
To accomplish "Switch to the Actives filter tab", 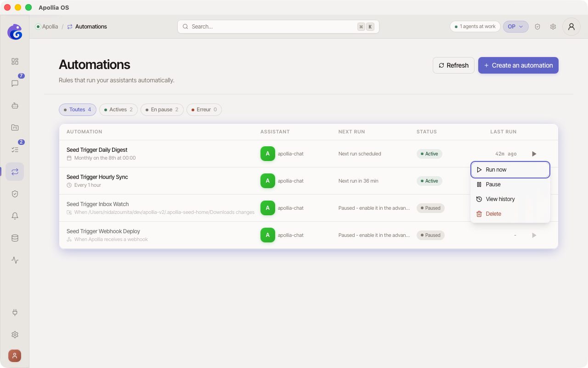I will click(119, 109).
